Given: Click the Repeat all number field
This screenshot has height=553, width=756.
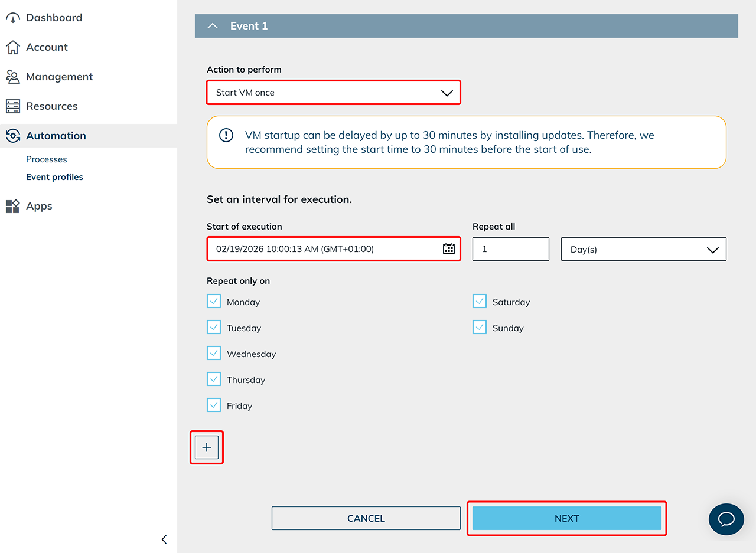Looking at the screenshot, I should (510, 249).
